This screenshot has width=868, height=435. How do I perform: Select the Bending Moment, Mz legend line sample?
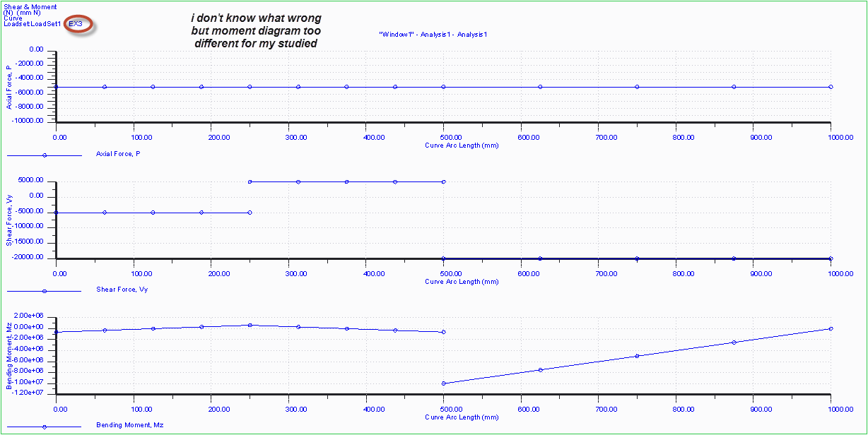point(45,426)
